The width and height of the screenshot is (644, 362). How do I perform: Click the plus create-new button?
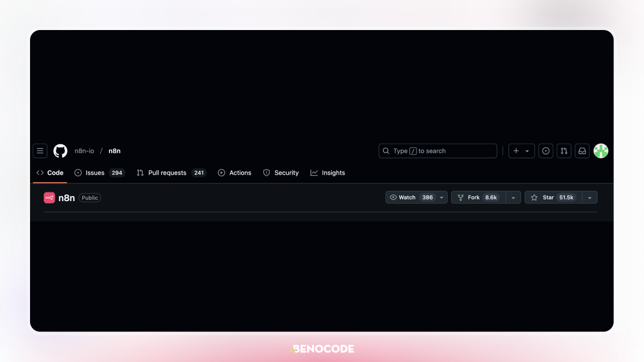(x=516, y=151)
